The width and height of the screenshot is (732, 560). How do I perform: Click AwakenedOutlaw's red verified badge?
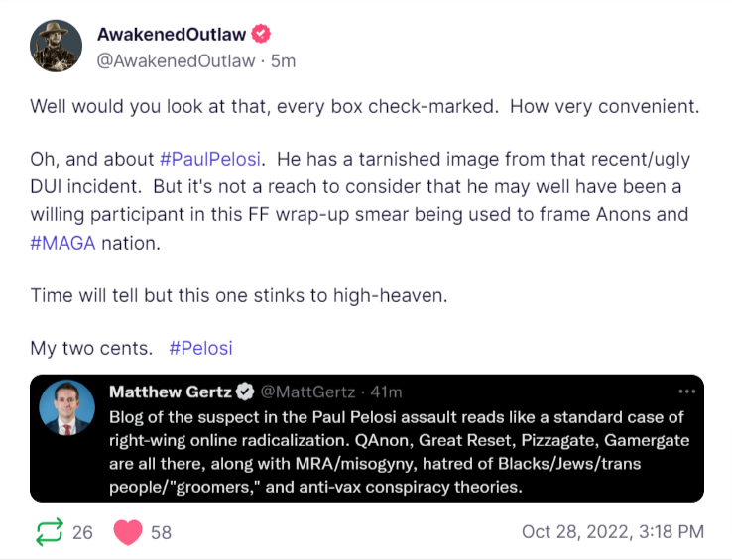click(x=262, y=34)
